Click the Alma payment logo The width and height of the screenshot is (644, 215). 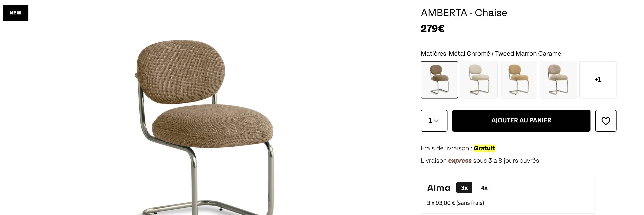(x=439, y=188)
